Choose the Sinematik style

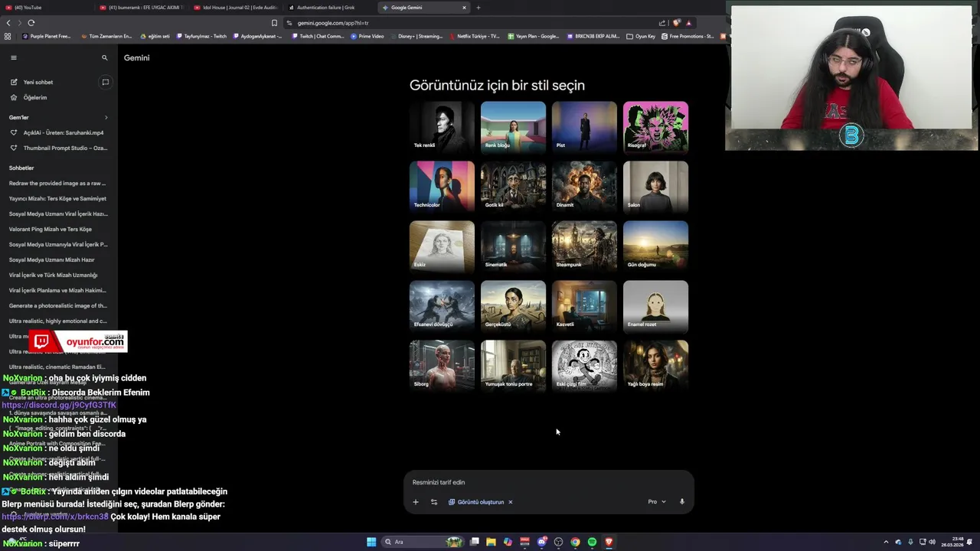[513, 246]
